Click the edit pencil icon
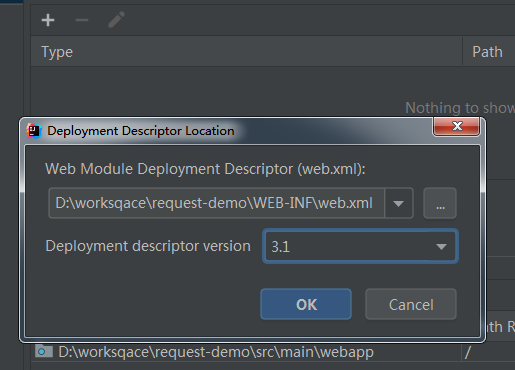This screenshot has width=515, height=370. coord(116,20)
